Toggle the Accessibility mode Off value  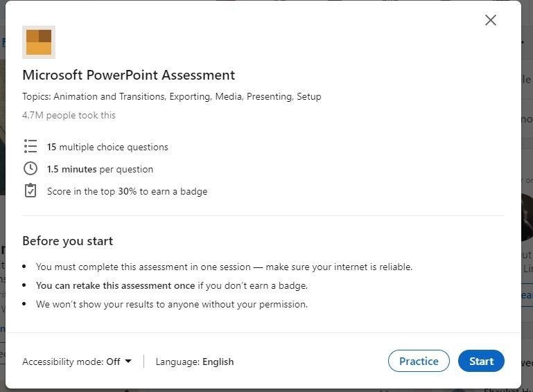pos(113,362)
